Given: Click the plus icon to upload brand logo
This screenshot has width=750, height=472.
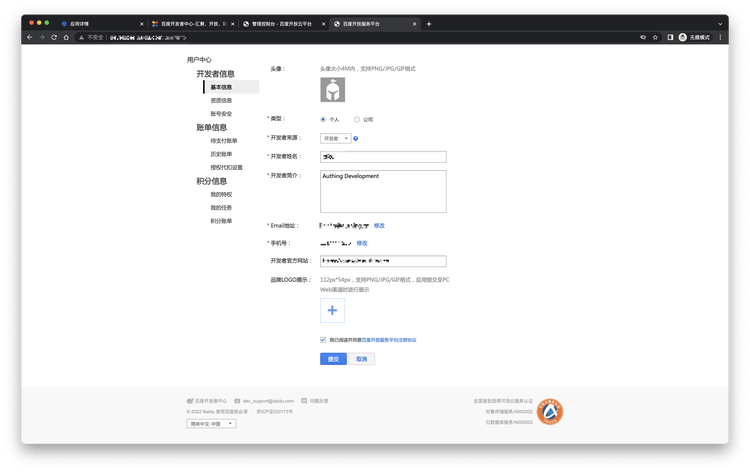Looking at the screenshot, I should pyautogui.click(x=332, y=311).
